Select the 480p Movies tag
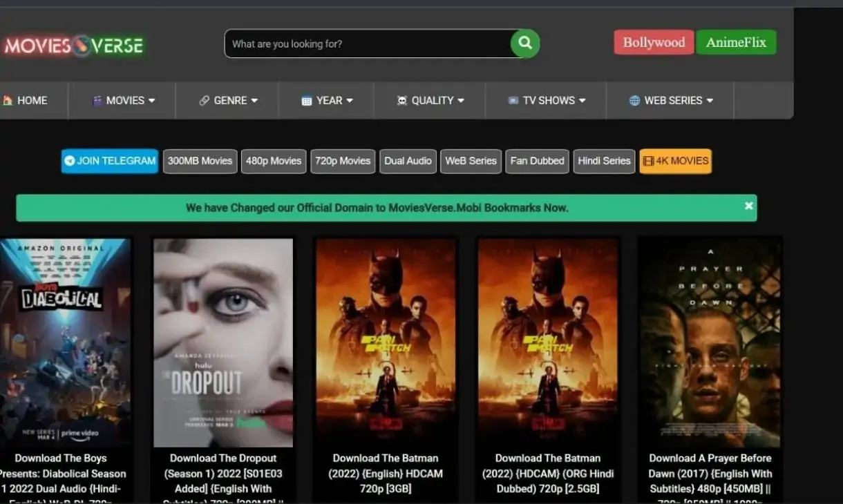 pos(274,161)
